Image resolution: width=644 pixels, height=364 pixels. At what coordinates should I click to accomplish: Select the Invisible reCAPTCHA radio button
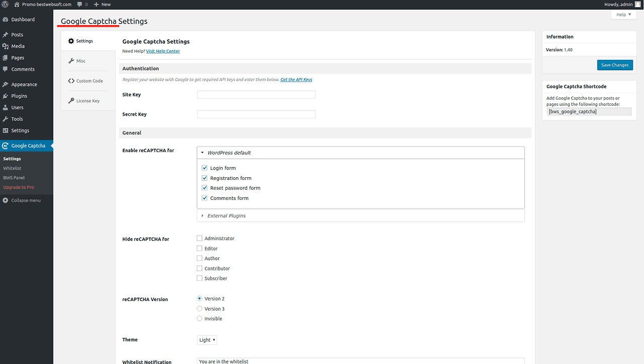click(200, 319)
